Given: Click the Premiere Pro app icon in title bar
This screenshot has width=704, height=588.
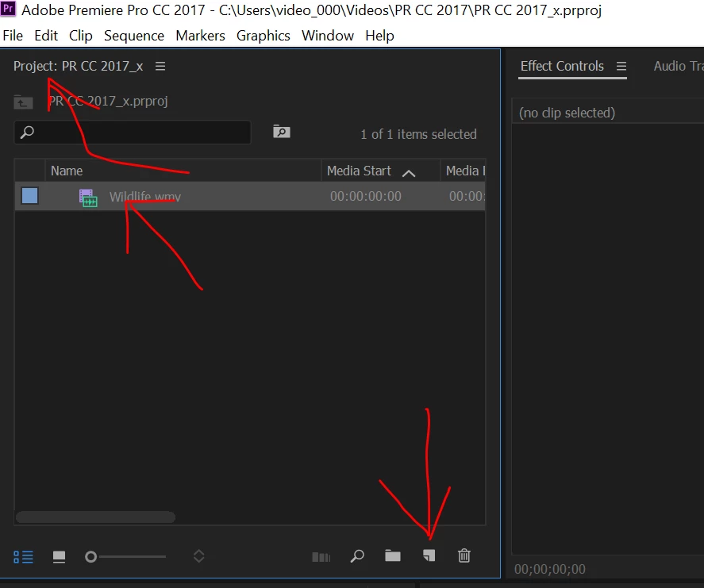Looking at the screenshot, I should (x=8, y=9).
